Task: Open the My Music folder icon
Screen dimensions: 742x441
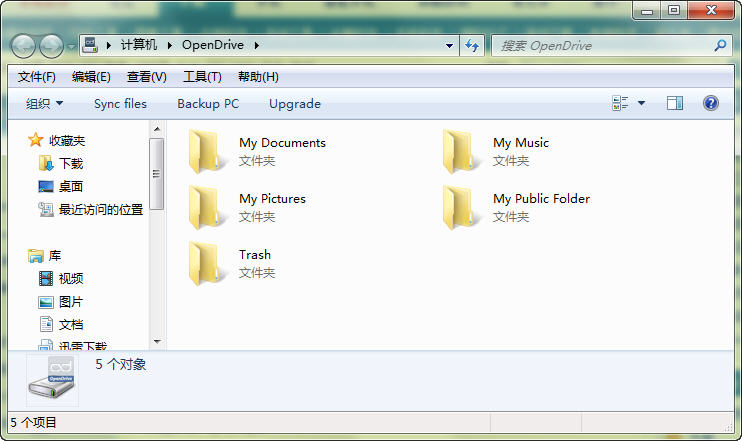Action: [462, 152]
